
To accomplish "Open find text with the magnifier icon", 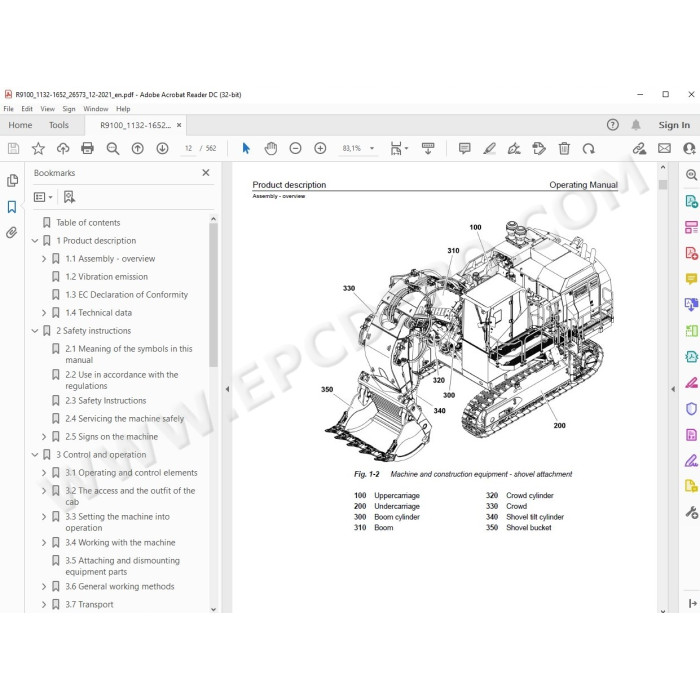I will pos(112,148).
